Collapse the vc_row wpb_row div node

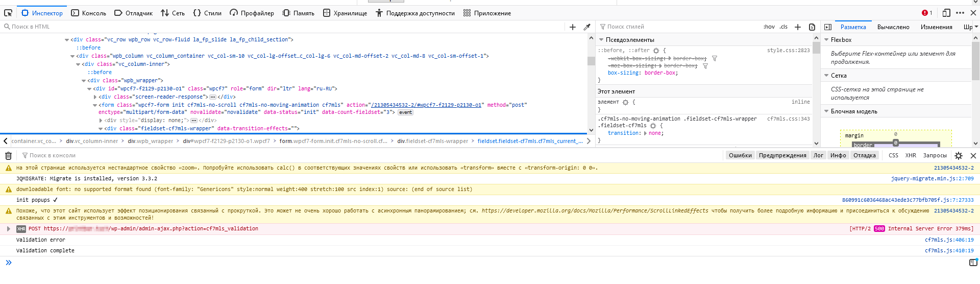pos(67,40)
